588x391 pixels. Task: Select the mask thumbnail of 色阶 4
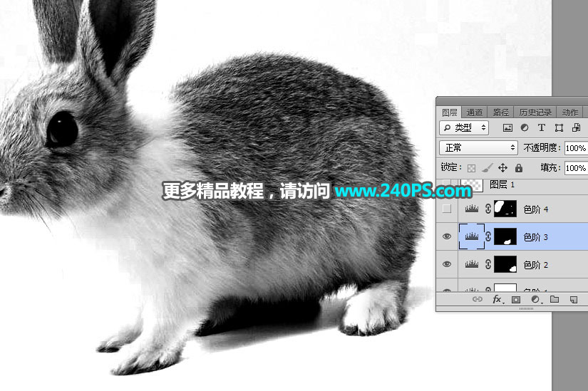tap(505, 209)
